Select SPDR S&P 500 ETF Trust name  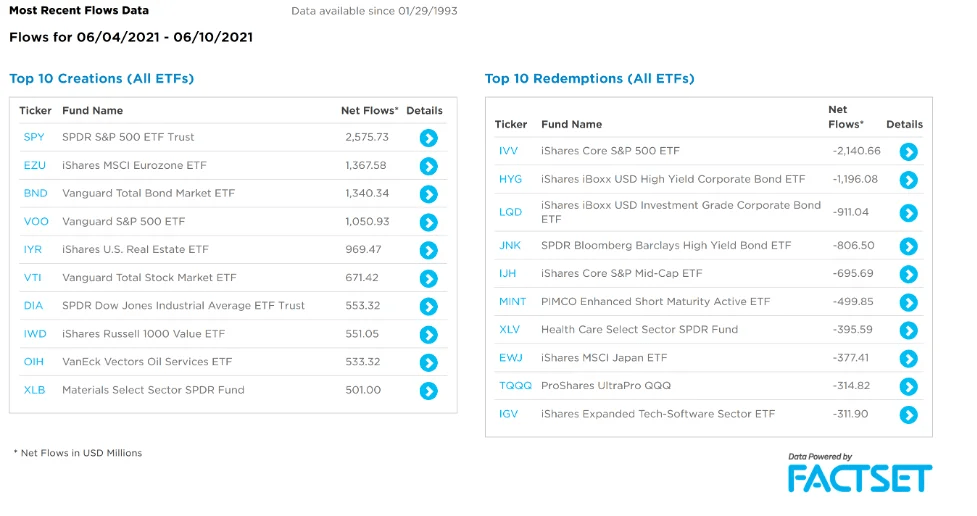[x=128, y=137]
